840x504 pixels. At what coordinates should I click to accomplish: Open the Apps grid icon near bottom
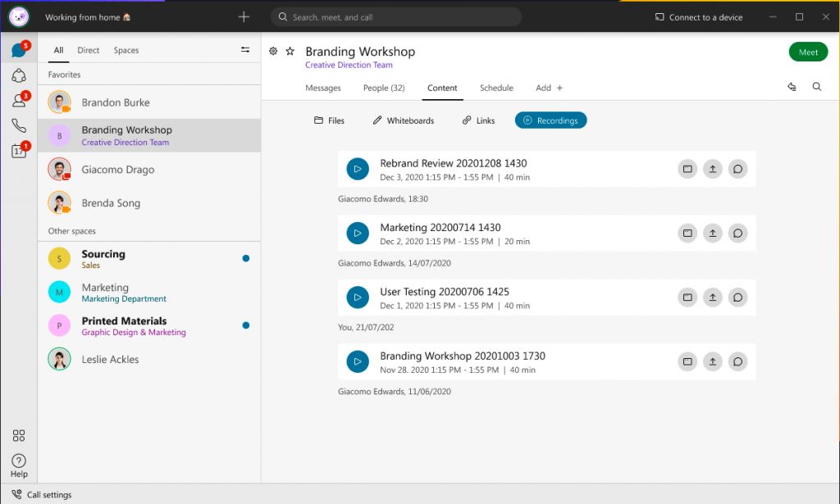(18, 435)
